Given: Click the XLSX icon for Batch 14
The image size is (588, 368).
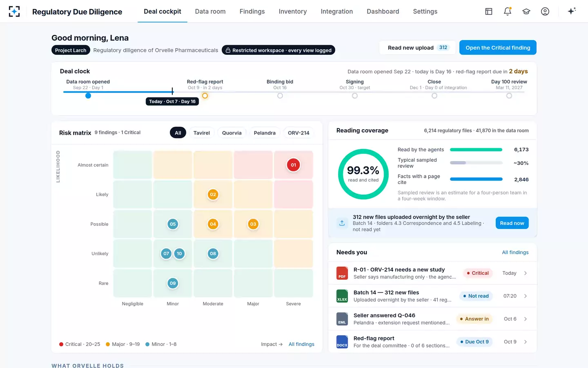Looking at the screenshot, I should coord(342,296).
